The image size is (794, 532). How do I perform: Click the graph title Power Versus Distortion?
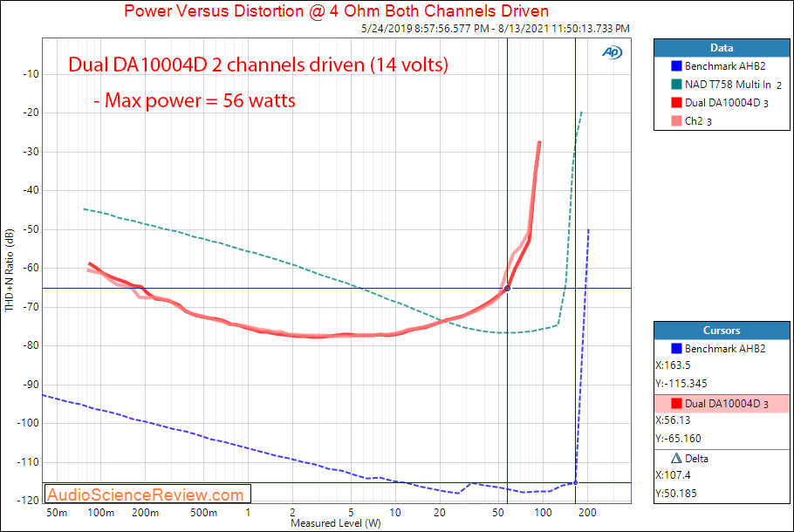336,10
